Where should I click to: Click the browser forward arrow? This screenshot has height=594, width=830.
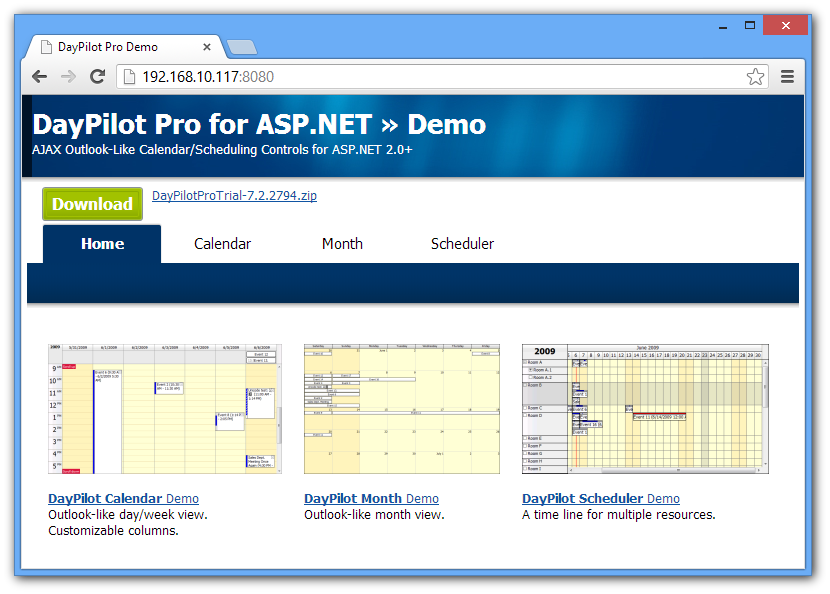tap(68, 77)
